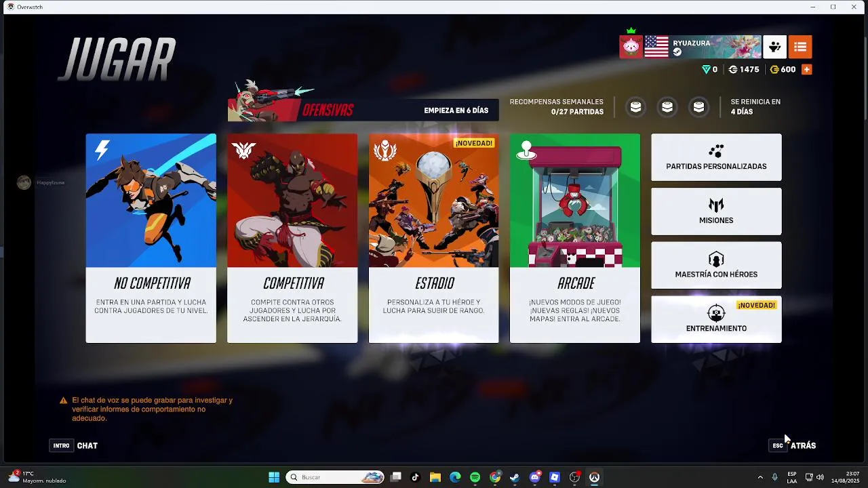The height and width of the screenshot is (488, 868).
Task: Select the Arcade game mode card
Action: (x=575, y=238)
